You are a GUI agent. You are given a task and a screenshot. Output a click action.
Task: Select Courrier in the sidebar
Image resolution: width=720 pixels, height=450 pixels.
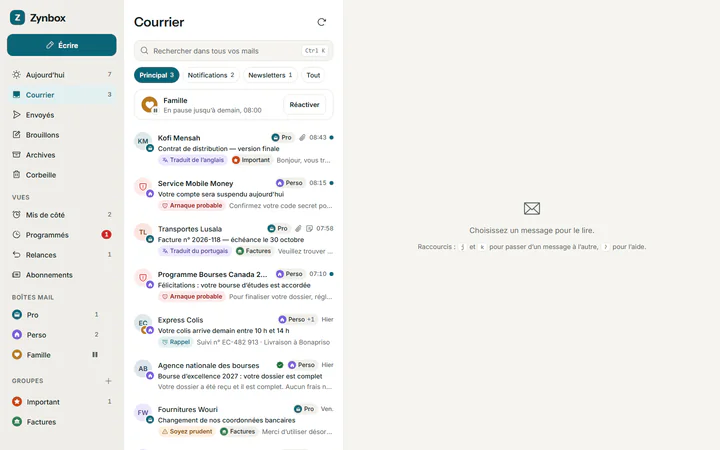[x=62, y=95]
